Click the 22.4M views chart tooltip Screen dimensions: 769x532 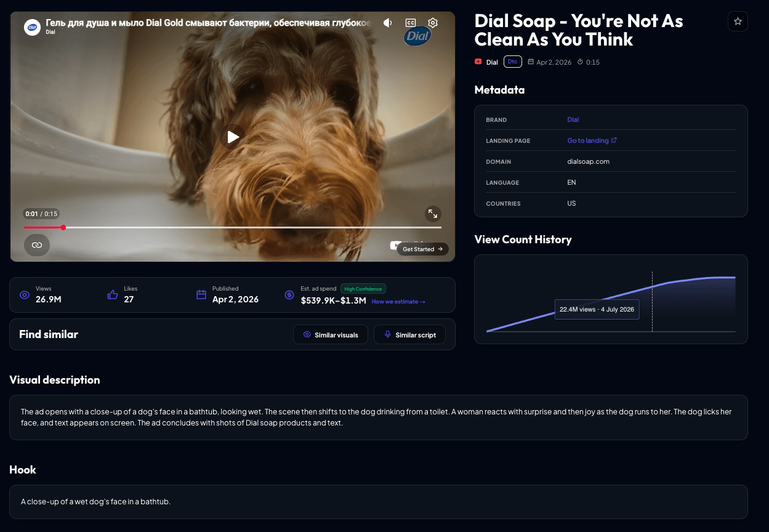pos(597,309)
